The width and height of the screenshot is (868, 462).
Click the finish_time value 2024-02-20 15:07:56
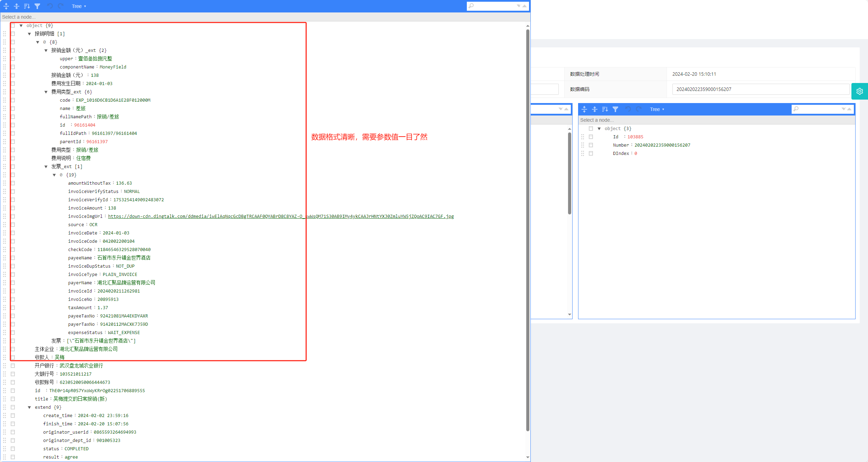click(x=103, y=424)
